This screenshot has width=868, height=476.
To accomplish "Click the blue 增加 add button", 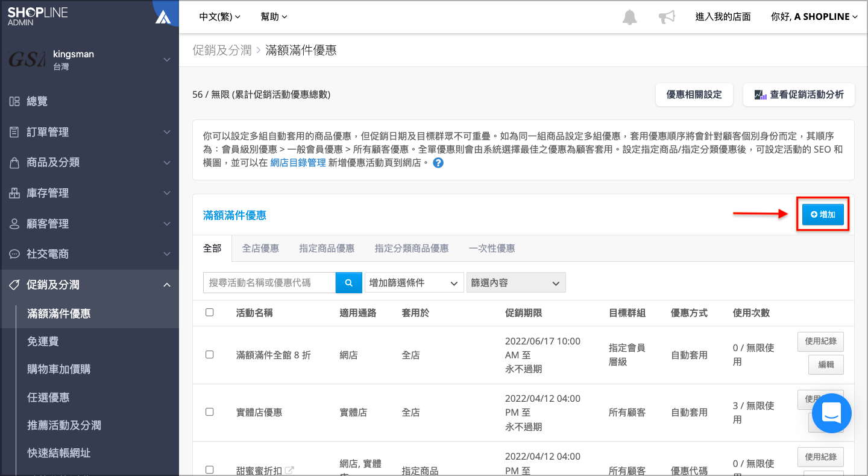I will point(823,214).
